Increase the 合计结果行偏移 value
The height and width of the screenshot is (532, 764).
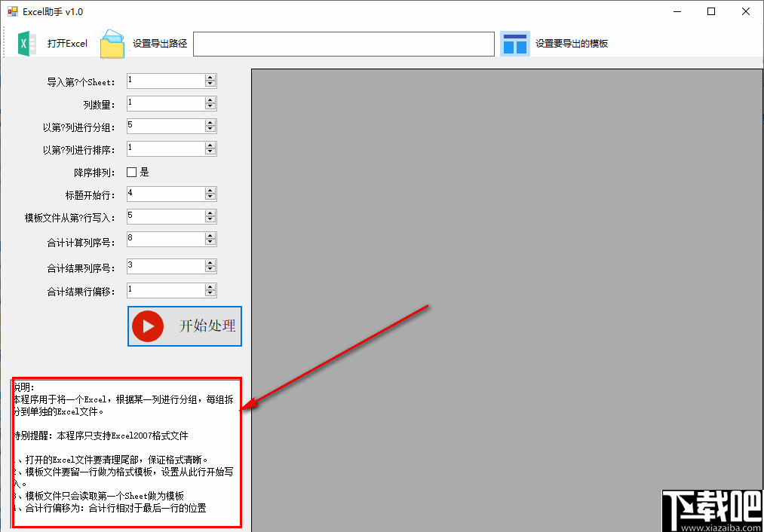coord(210,287)
